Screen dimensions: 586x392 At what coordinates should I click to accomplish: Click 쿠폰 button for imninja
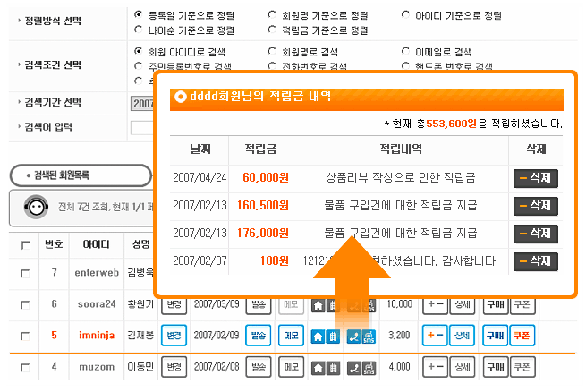click(x=522, y=337)
